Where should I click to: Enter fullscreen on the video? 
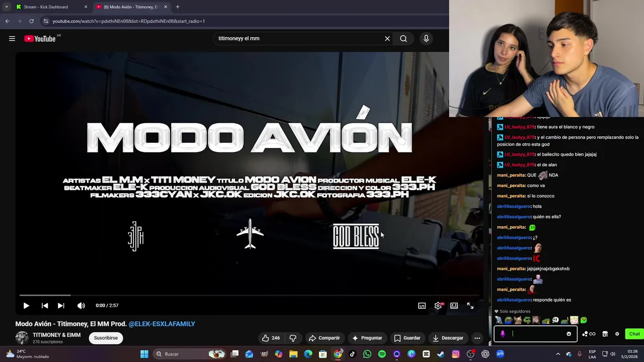(470, 306)
